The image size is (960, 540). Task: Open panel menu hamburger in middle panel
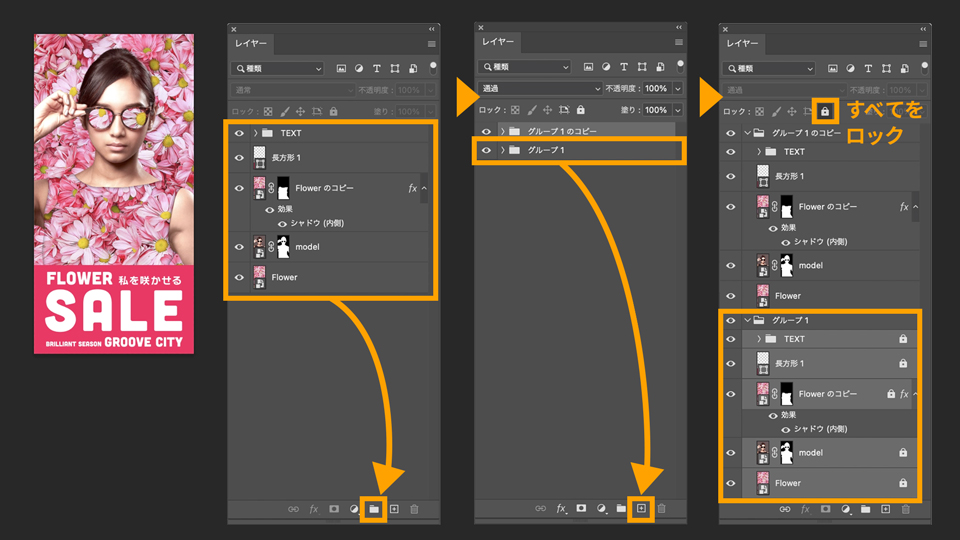678,42
